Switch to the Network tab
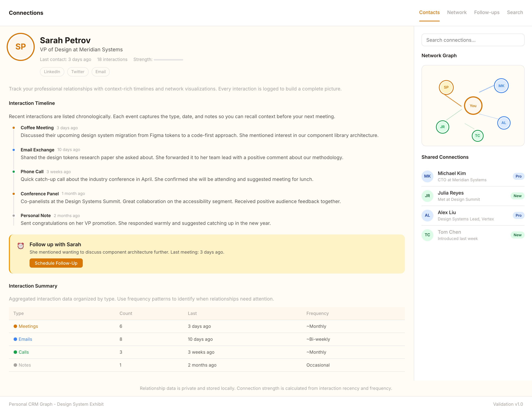Viewport: 532px width, 412px height. click(x=457, y=12)
